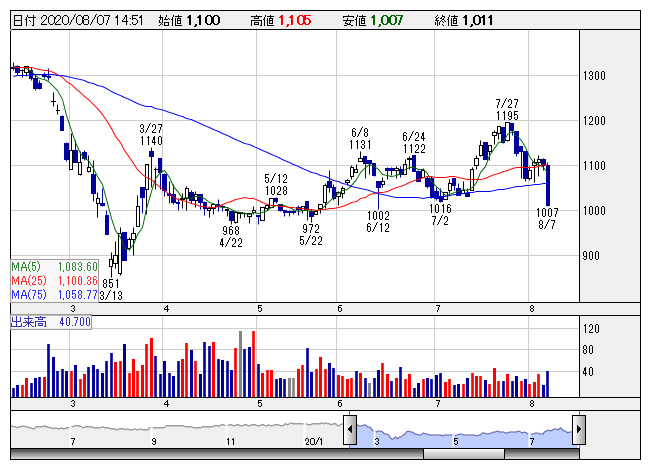This screenshot has width=652, height=469.
Task: Click the last long blue candlestick on 8/7
Action: 548,185
